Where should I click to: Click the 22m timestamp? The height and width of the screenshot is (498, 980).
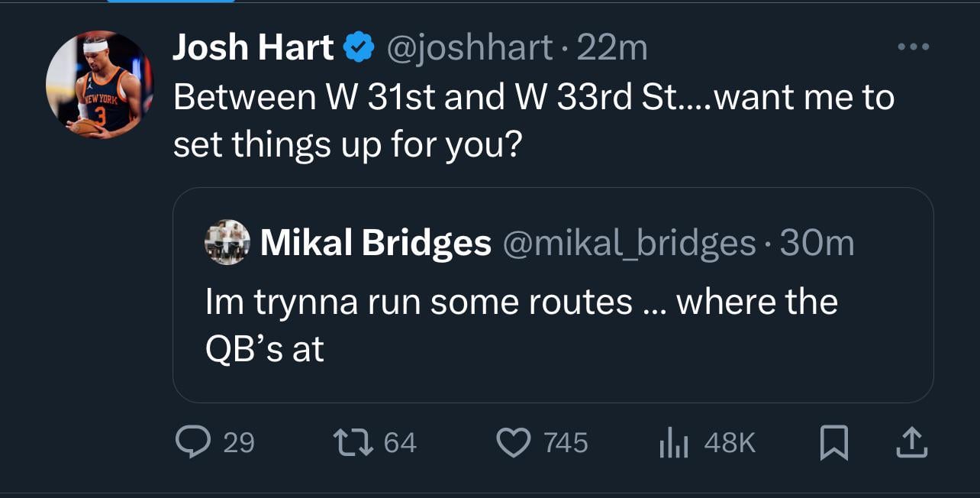point(612,49)
